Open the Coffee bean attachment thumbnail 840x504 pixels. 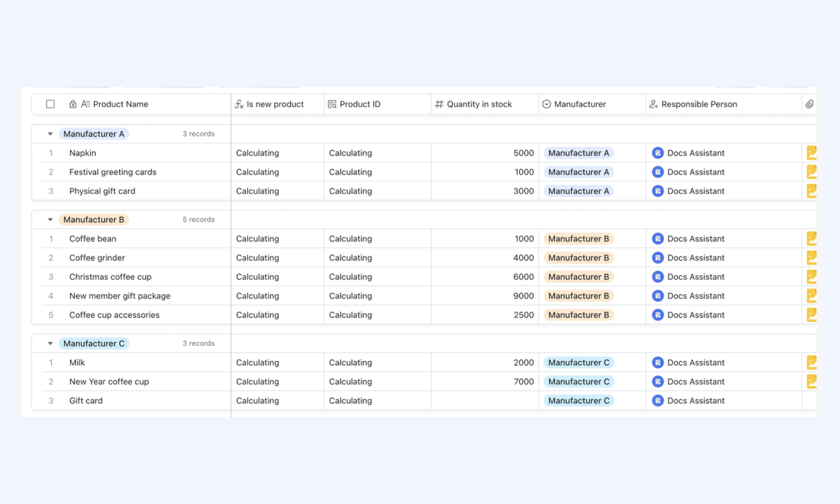(811, 239)
